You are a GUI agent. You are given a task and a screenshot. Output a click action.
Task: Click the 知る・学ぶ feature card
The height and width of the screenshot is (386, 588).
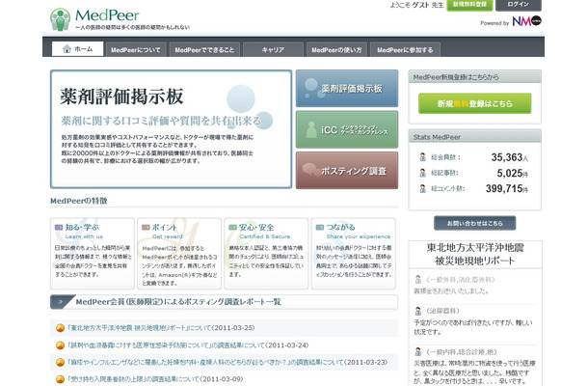pos(93,254)
